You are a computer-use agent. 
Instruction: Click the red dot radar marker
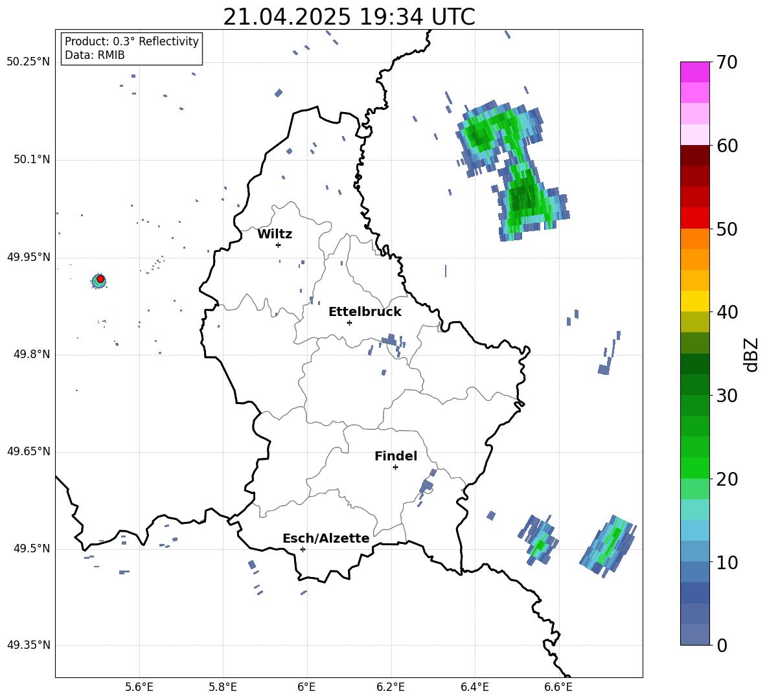(100, 278)
